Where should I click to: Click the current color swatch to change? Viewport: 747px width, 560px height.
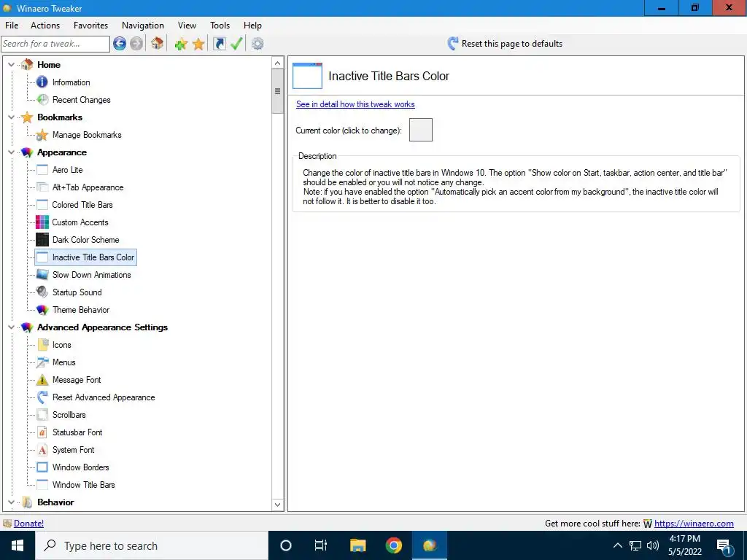pos(421,130)
